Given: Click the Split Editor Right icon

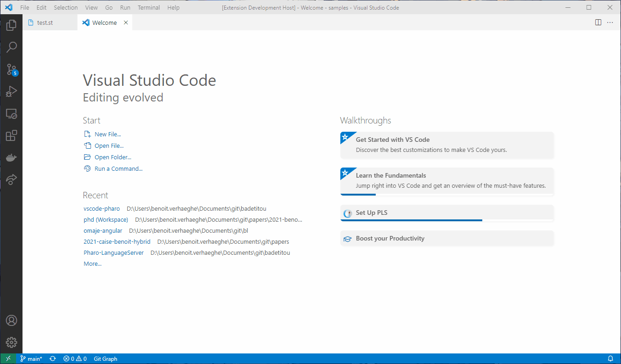Looking at the screenshot, I should pyautogui.click(x=598, y=22).
